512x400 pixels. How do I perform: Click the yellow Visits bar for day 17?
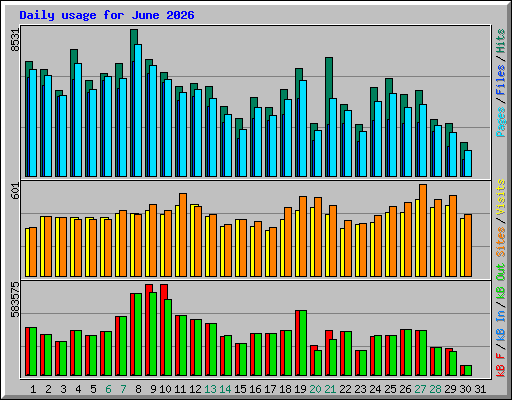pyautogui.click(x=267, y=253)
